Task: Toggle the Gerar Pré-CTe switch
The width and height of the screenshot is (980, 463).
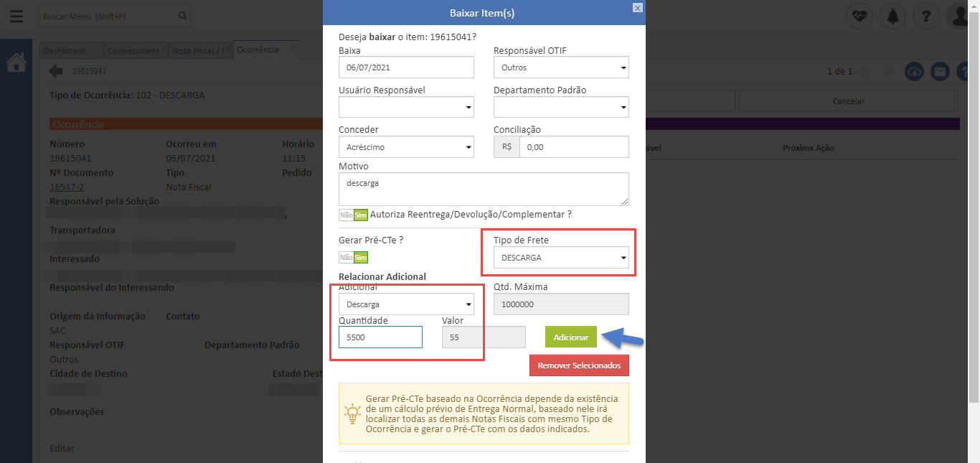Action: coord(354,258)
